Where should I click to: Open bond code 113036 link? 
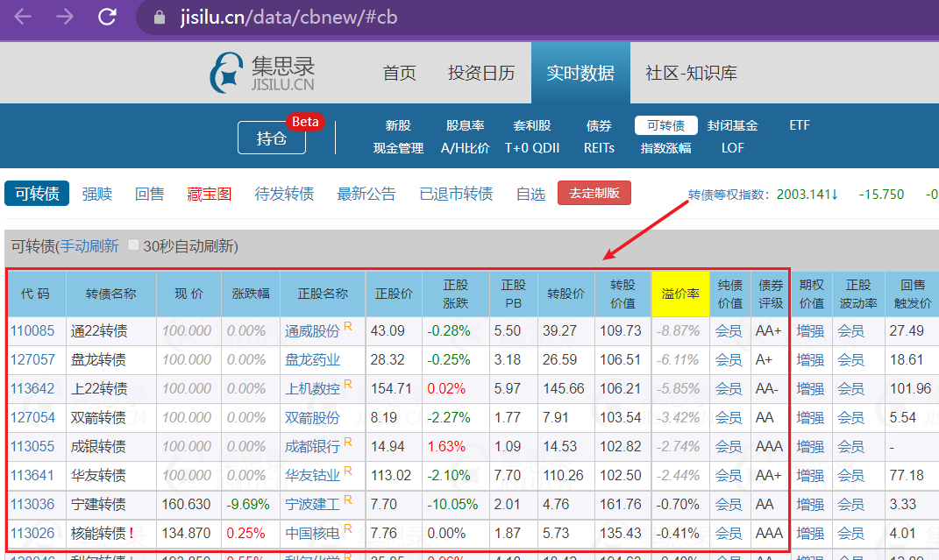point(32,505)
